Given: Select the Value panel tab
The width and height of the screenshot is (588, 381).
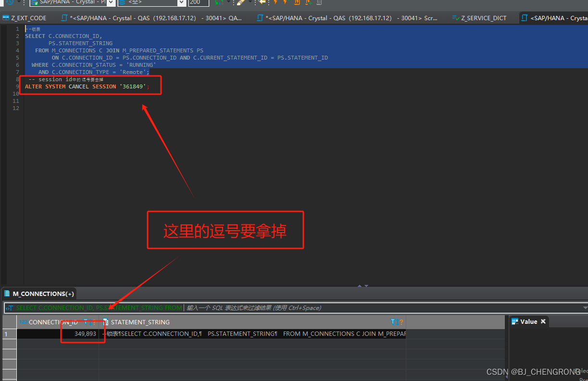Looking at the screenshot, I should (528, 322).
